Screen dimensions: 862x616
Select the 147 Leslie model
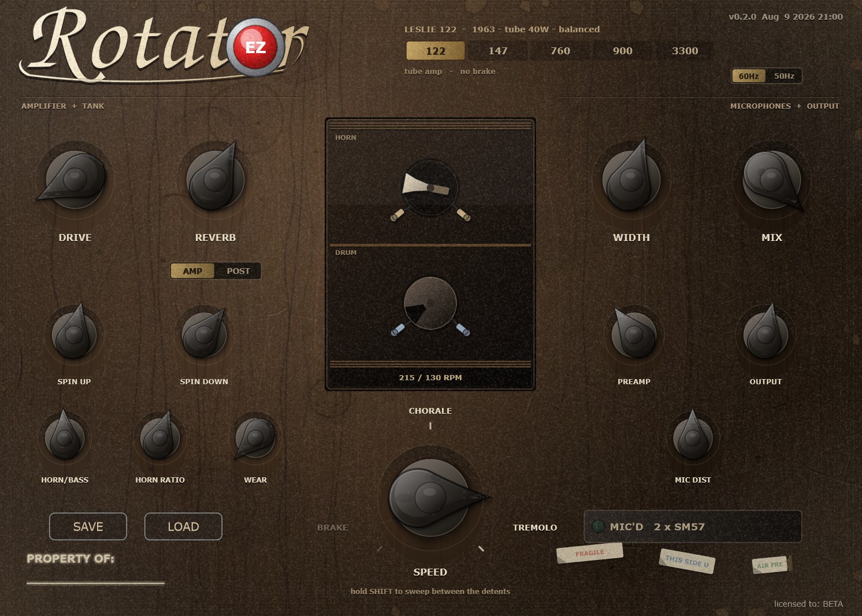pos(498,51)
